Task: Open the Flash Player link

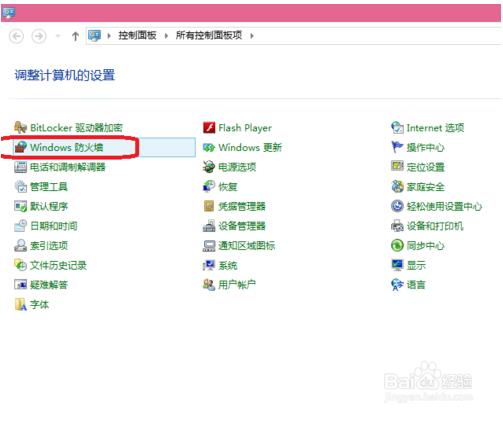Action: tap(245, 128)
